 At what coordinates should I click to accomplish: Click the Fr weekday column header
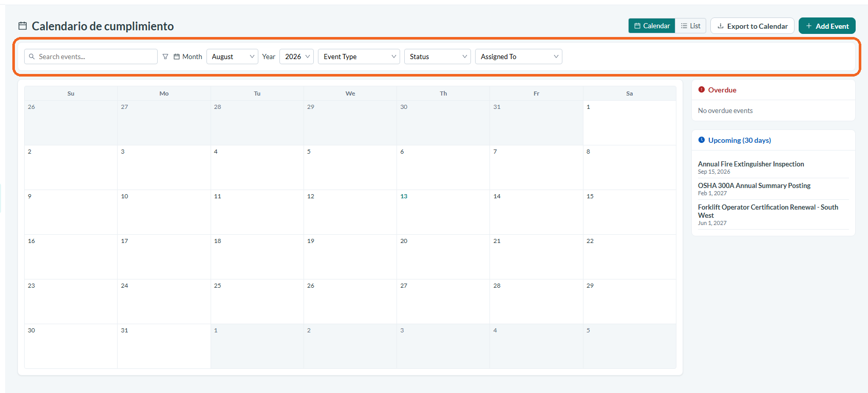pos(536,93)
